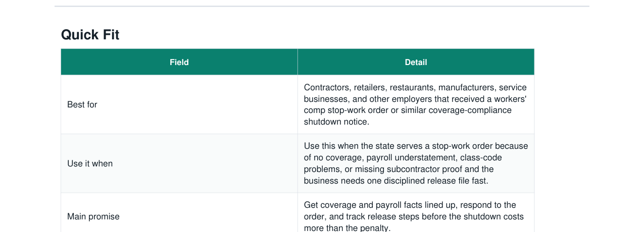Click the 'Use it when' cell
The width and height of the screenshot is (644, 232).
tap(179, 163)
